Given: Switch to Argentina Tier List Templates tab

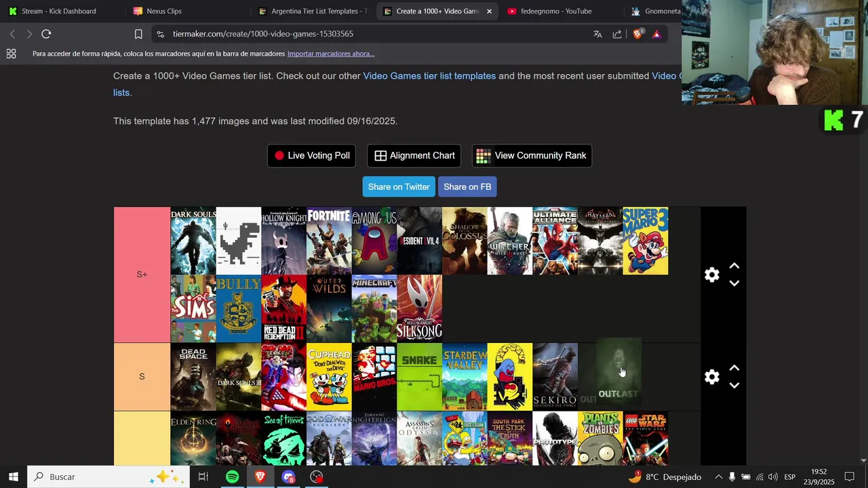Looking at the screenshot, I should coord(313,11).
